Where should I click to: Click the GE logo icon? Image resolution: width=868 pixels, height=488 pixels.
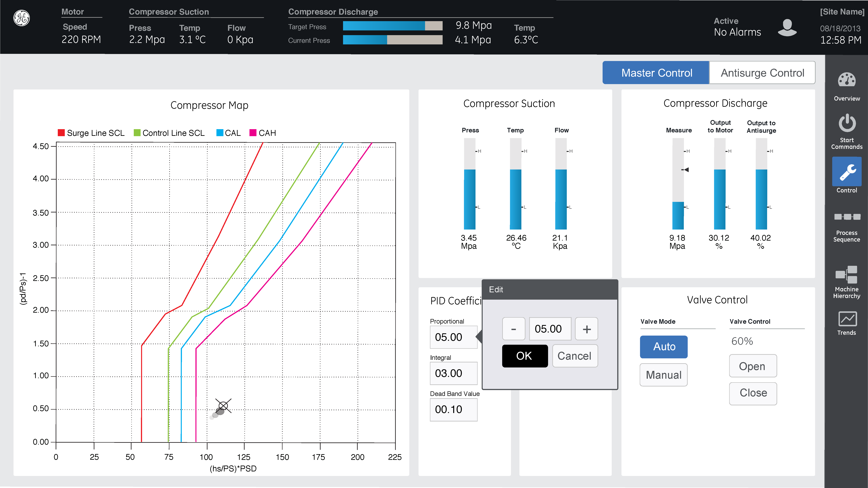(22, 18)
